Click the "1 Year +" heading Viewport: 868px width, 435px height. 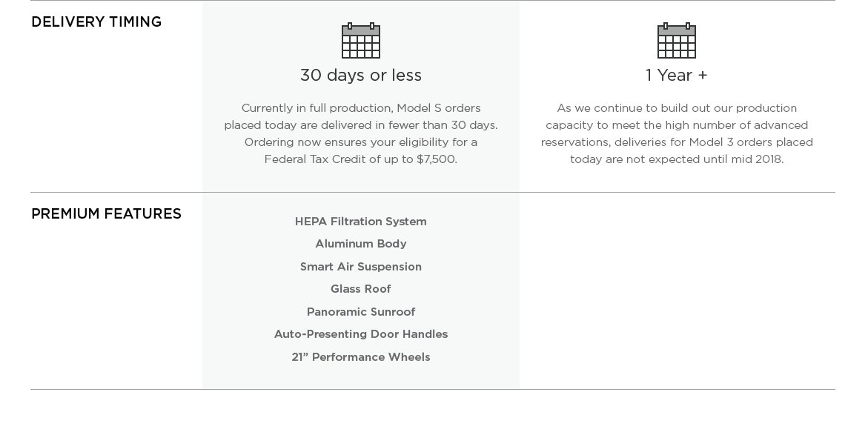(676, 76)
